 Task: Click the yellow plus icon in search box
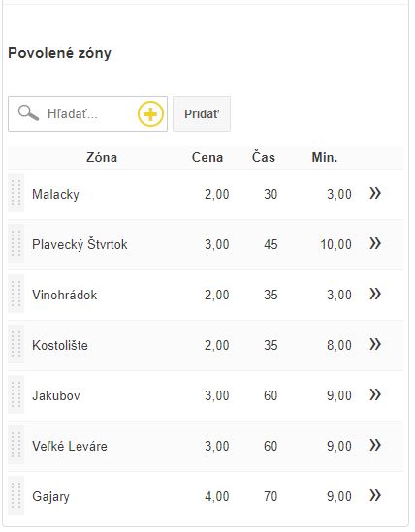[150, 114]
